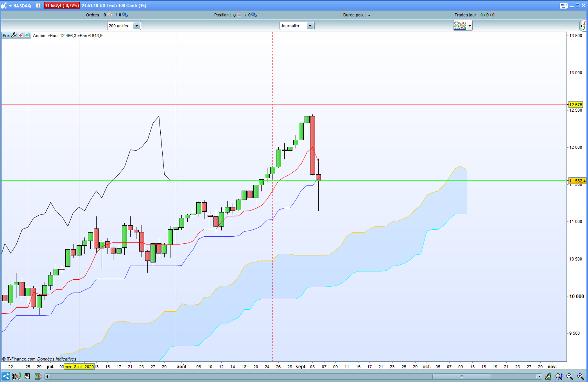Cancel orders with the X icon beside Ordres
Viewport: 588px width, 382px height.
click(x=110, y=15)
